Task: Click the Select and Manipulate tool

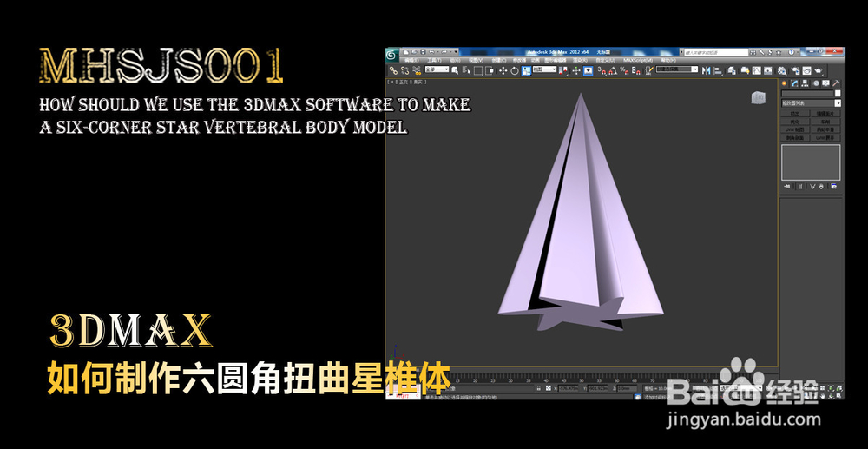Action: click(x=575, y=70)
